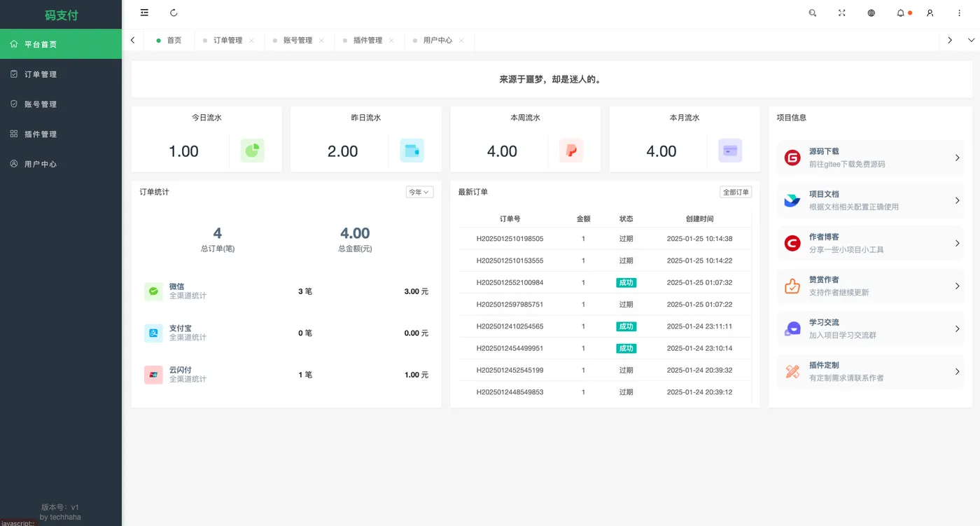
Task: Click the 3.00 元 WeChat amount
Action: [416, 291]
